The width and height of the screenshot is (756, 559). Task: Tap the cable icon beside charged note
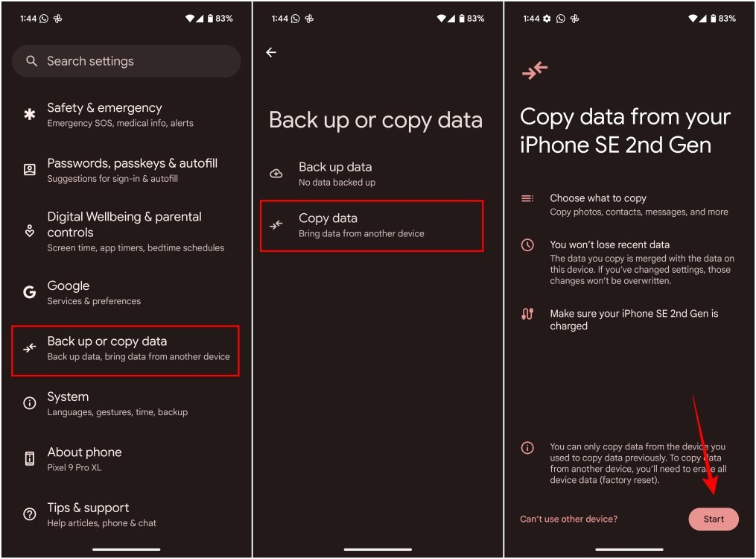point(527,314)
